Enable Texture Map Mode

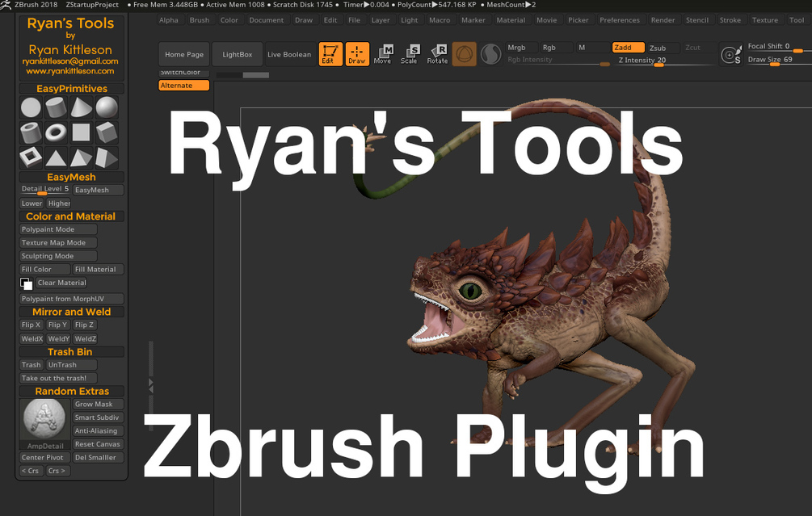(x=58, y=243)
